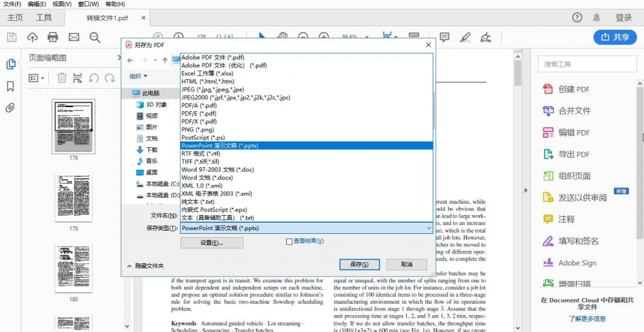Open the 文件(F) menu
This screenshot has width=644, height=332.
coord(12,4)
